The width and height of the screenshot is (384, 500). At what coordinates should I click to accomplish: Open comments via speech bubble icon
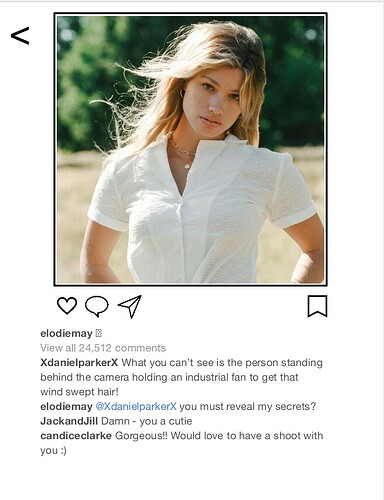(x=97, y=306)
